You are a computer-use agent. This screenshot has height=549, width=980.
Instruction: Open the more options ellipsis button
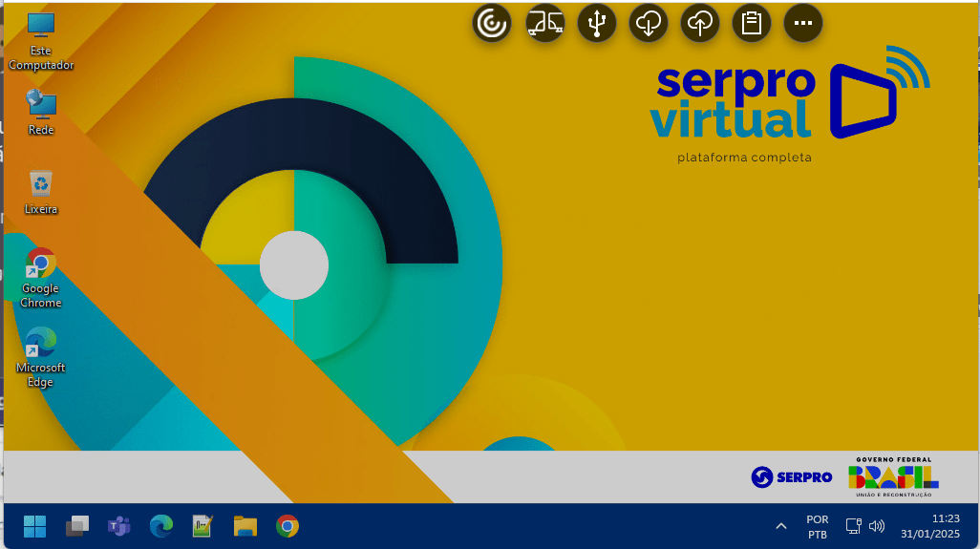point(803,23)
